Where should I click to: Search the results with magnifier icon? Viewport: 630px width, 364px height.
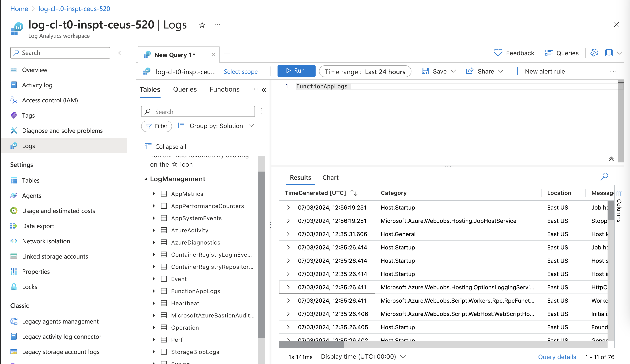(x=604, y=176)
